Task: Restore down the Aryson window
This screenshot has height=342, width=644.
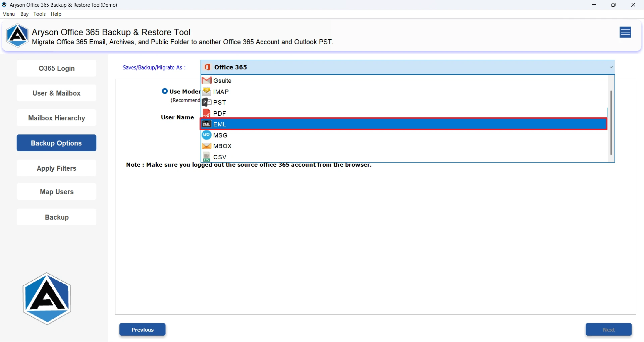Action: (x=613, y=5)
